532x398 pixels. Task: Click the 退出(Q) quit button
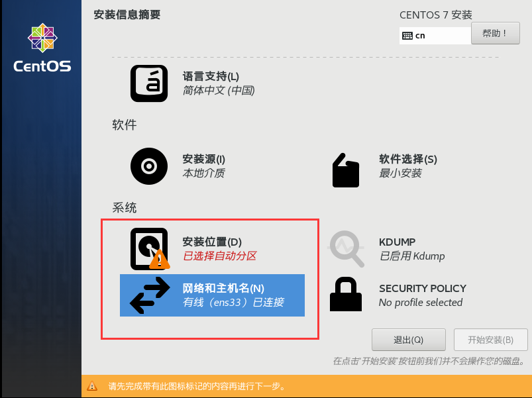pyautogui.click(x=409, y=340)
